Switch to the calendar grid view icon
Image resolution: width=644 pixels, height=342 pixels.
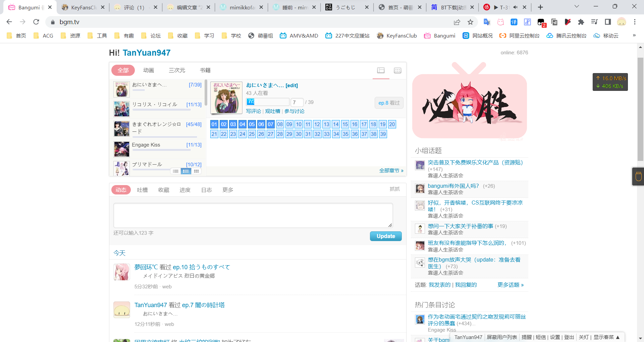pyautogui.click(x=397, y=70)
